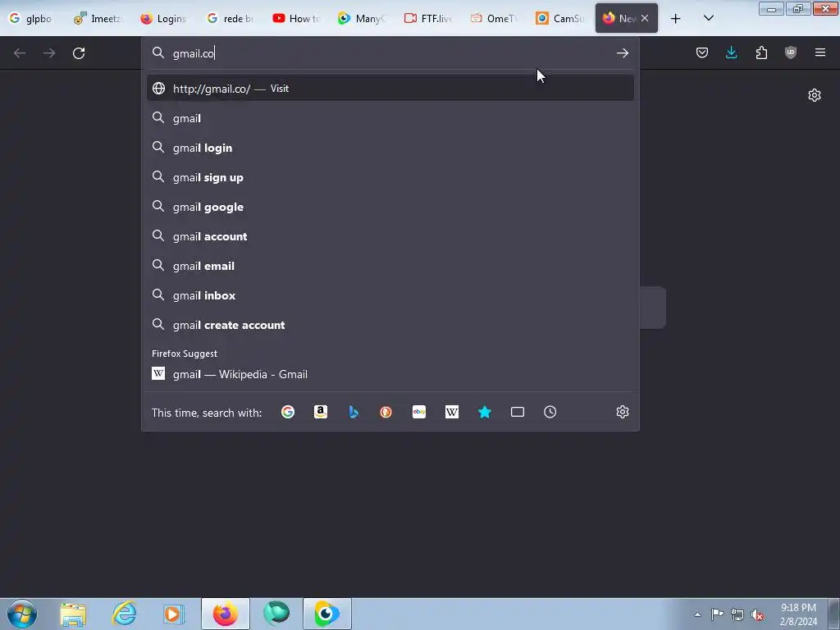
Task: Show hidden tray icons arrow
Action: point(697,614)
